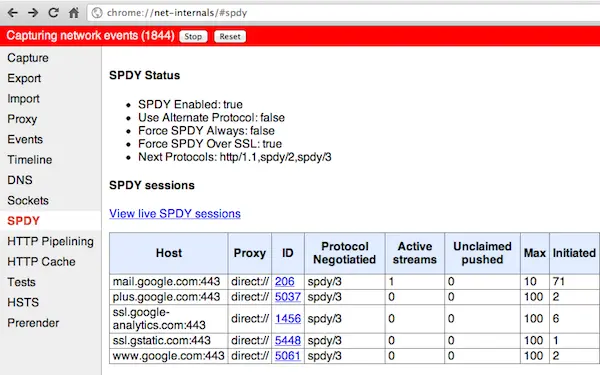Click the Force SPDY Over SSL: true line
This screenshot has height=375, width=600.
coord(210,143)
